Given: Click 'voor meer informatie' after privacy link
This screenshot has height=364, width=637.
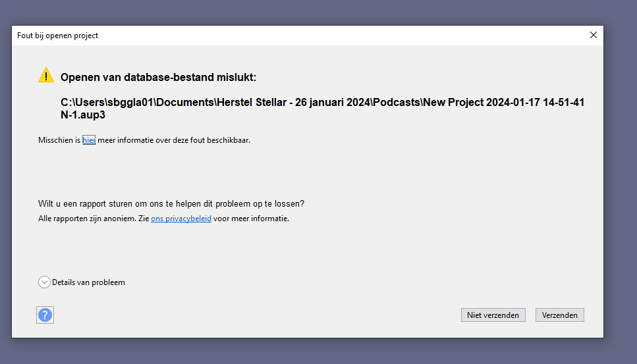Looking at the screenshot, I should [x=251, y=219].
